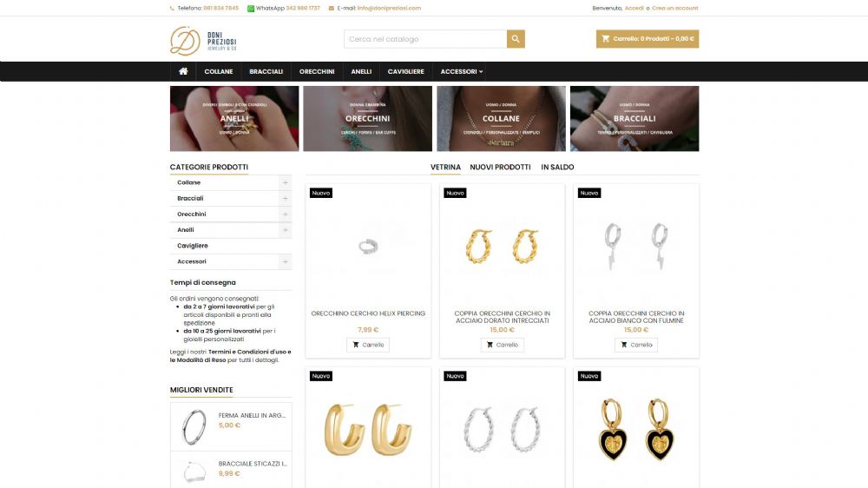This screenshot has width=868, height=488.
Task: Click the home icon in navigation bar
Action: (183, 71)
